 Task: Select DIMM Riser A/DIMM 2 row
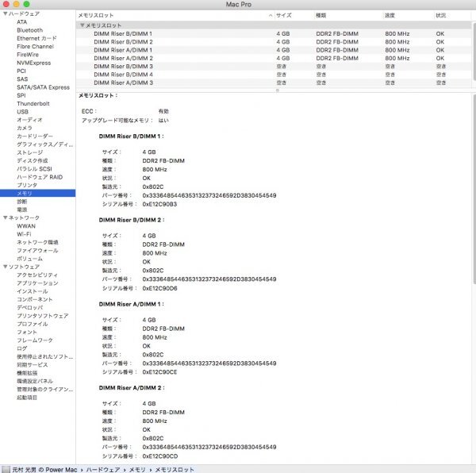[274, 58]
